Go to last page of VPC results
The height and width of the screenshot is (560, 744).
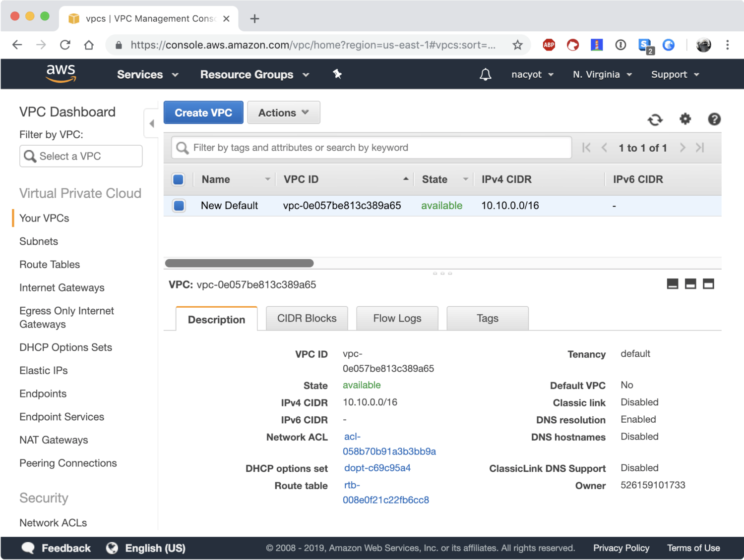coord(700,148)
